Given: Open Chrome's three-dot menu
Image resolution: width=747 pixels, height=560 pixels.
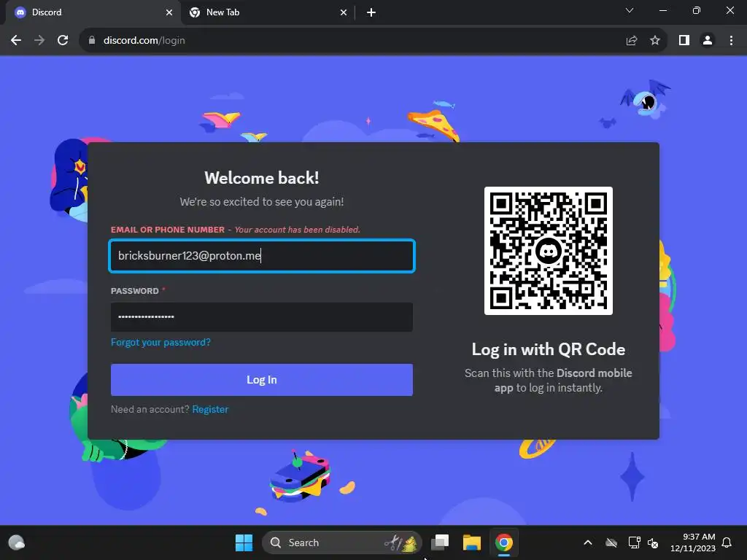Looking at the screenshot, I should [731, 41].
